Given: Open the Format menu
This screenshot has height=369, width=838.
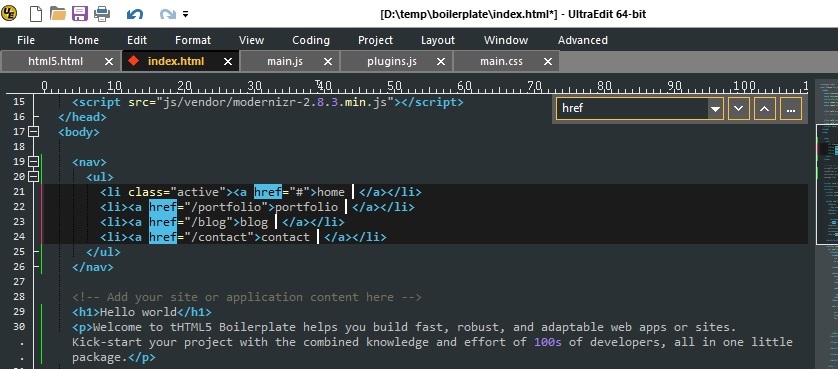Looking at the screenshot, I should click(x=193, y=40).
